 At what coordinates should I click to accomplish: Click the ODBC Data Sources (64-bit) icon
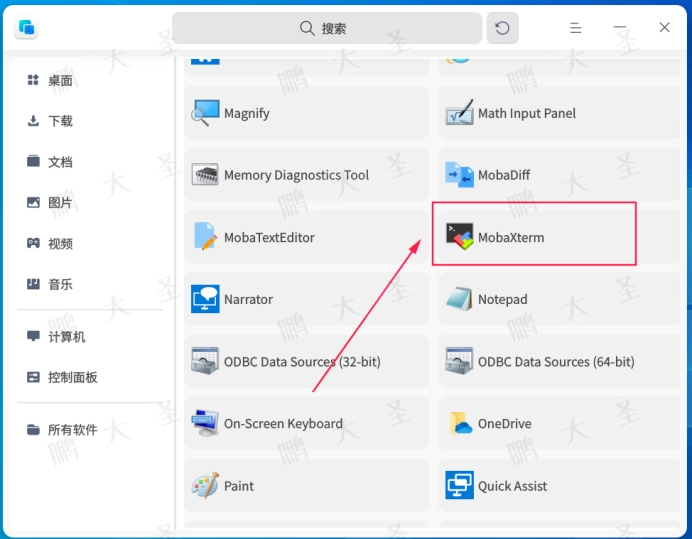coord(459,361)
